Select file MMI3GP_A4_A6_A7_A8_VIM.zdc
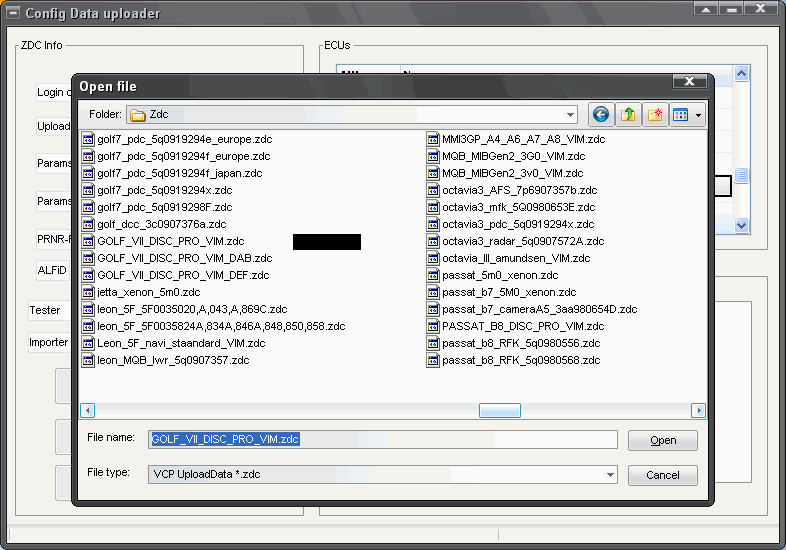 [x=523, y=139]
